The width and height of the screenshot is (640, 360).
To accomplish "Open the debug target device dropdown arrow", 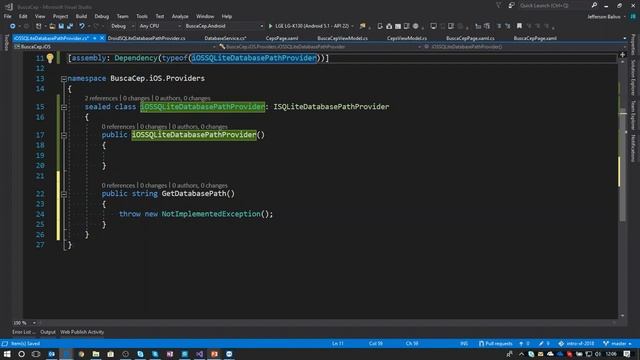I will (352, 26).
